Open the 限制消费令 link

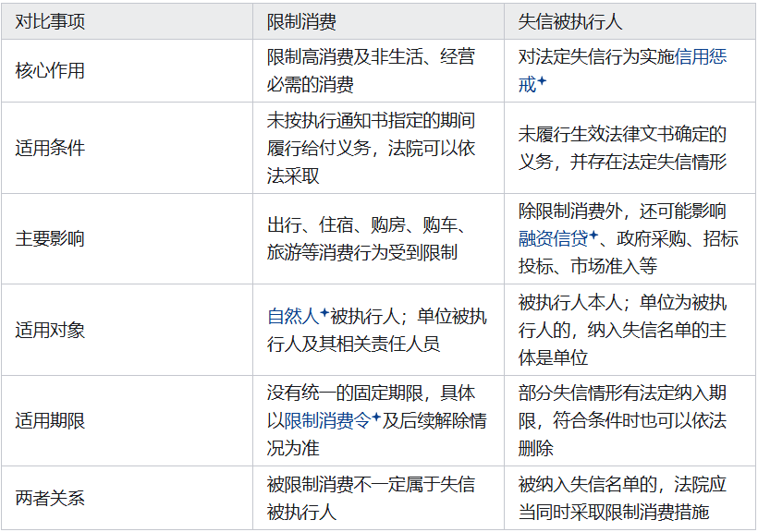(x=327, y=420)
